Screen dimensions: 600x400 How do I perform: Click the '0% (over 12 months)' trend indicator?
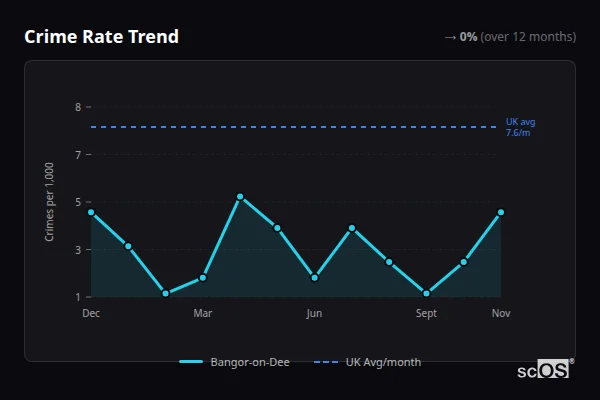[x=510, y=37]
